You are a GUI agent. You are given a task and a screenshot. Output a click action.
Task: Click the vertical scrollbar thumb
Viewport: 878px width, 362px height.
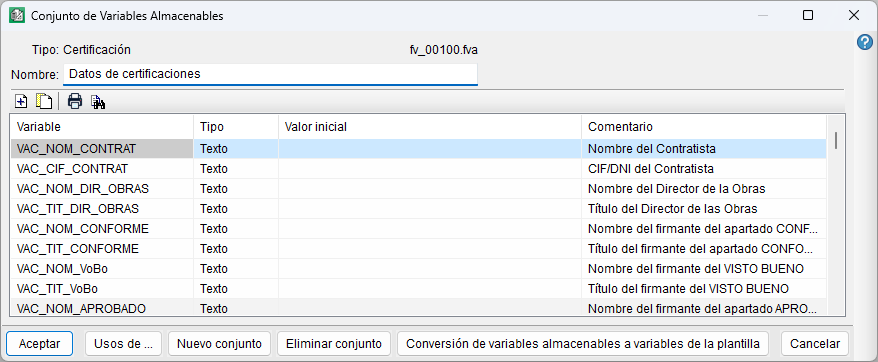836,140
